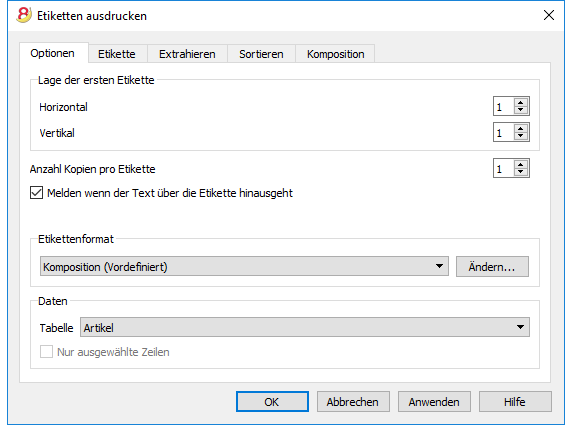Screen dimensions: 572x432
Task: Open the Extrahieren tab
Action: pos(187,54)
